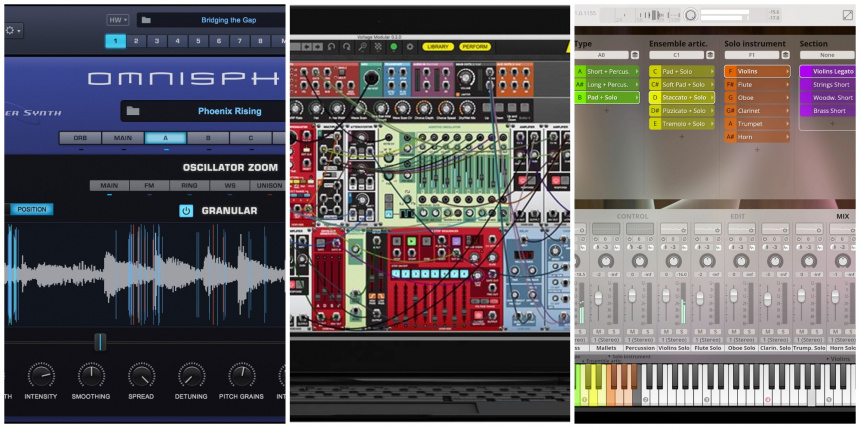Click the granular position slider handle
Viewport: 860px width, 428px height.
pos(100,341)
